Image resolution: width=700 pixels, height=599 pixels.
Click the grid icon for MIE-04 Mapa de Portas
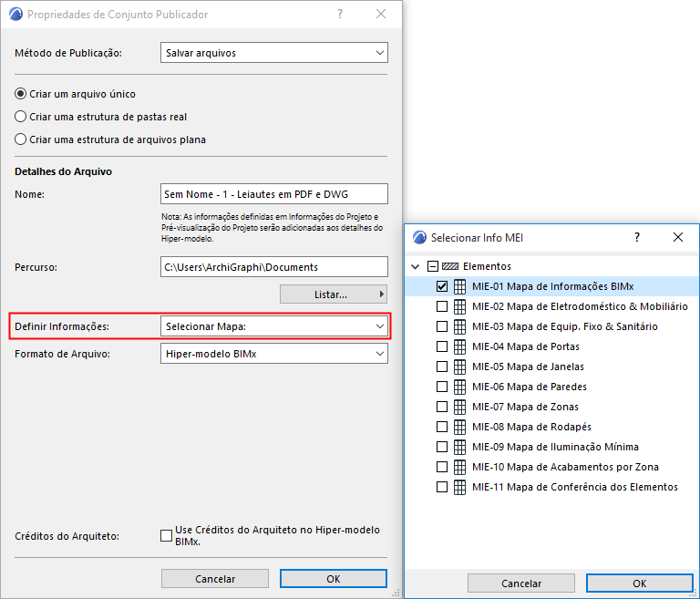[x=459, y=346]
